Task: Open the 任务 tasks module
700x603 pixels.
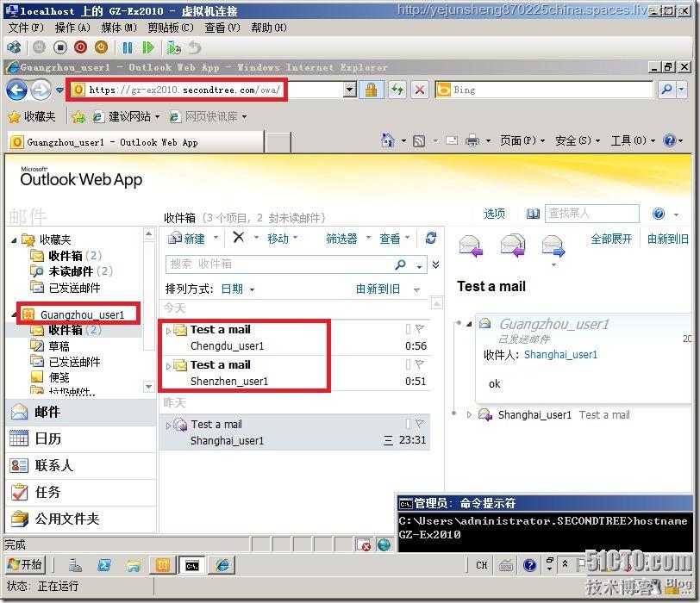Action: click(x=81, y=493)
